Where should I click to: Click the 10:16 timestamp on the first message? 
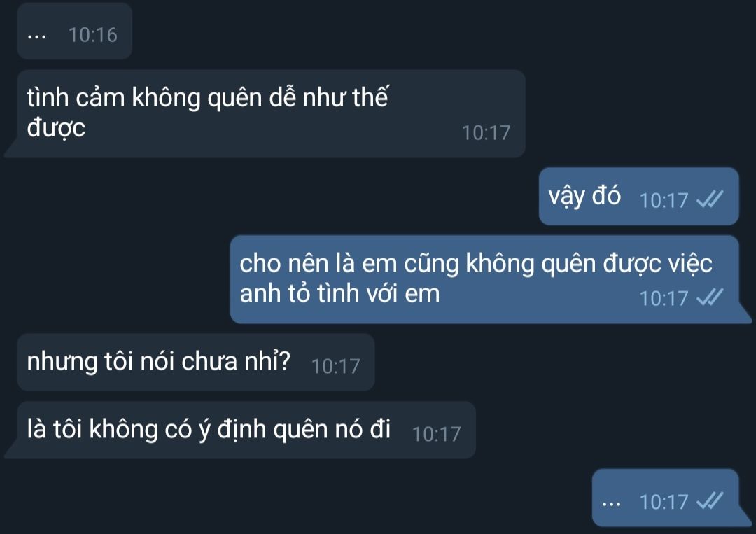pyautogui.click(x=92, y=35)
